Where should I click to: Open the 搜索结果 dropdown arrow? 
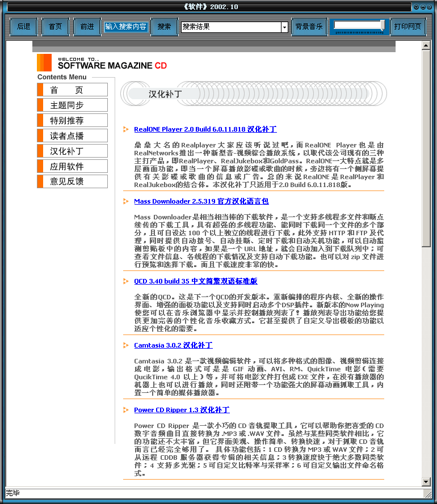[284, 27]
